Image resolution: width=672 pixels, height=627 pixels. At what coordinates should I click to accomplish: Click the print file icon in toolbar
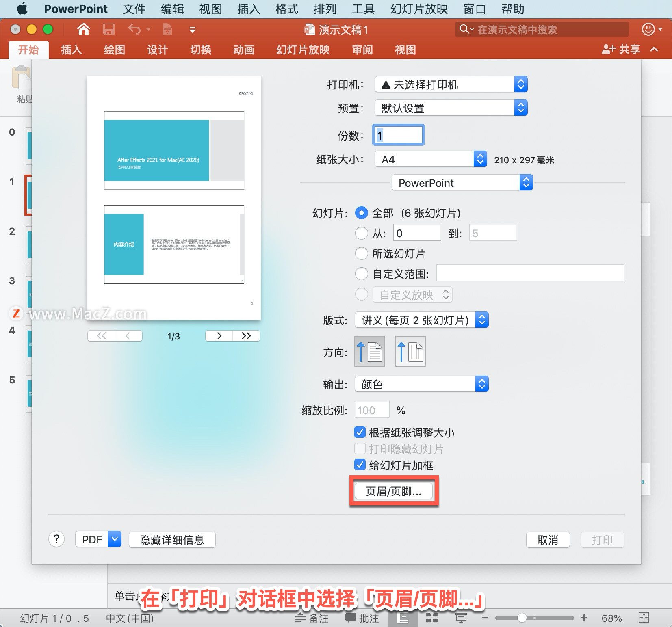tap(167, 29)
